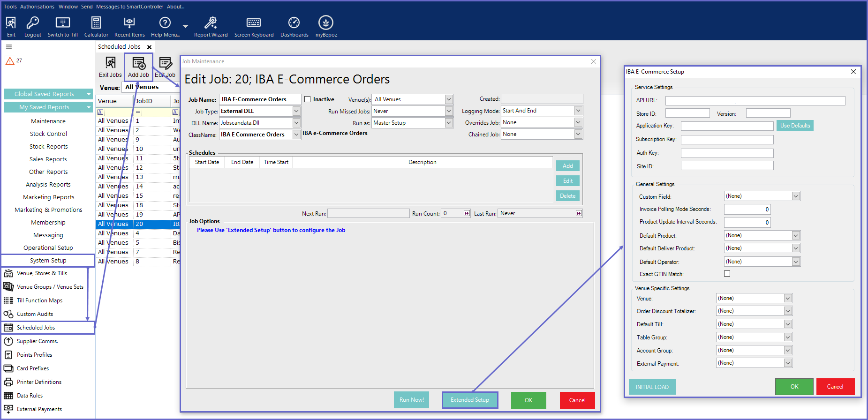This screenshot has height=420, width=868.
Task: Open the Job Type dropdown
Action: click(296, 111)
